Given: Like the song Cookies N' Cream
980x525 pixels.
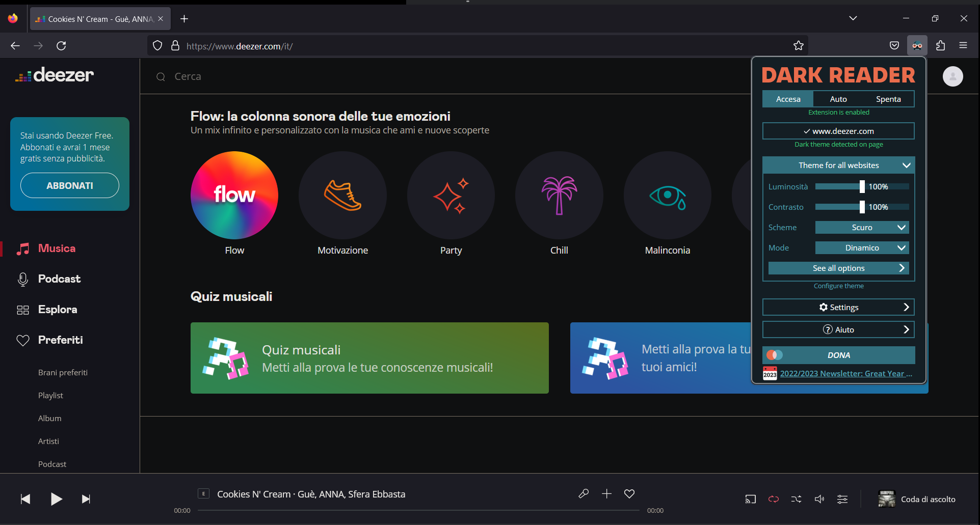Looking at the screenshot, I should [x=629, y=493].
